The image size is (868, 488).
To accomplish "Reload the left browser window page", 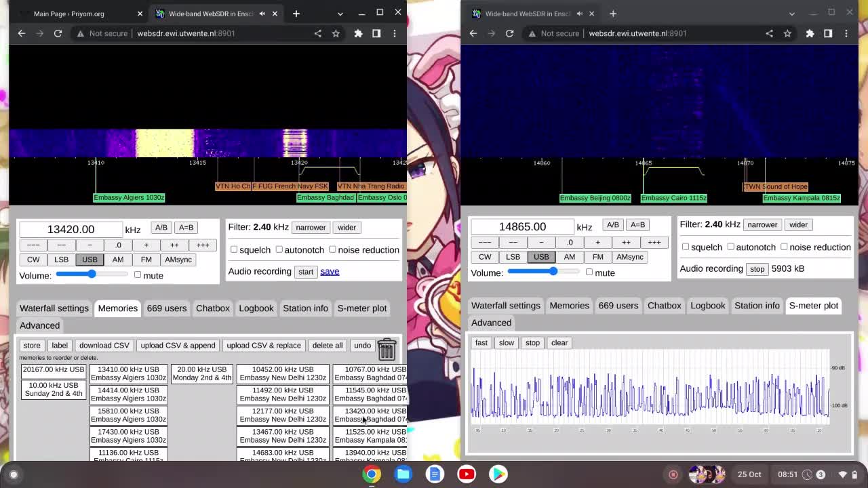I will (x=58, y=33).
